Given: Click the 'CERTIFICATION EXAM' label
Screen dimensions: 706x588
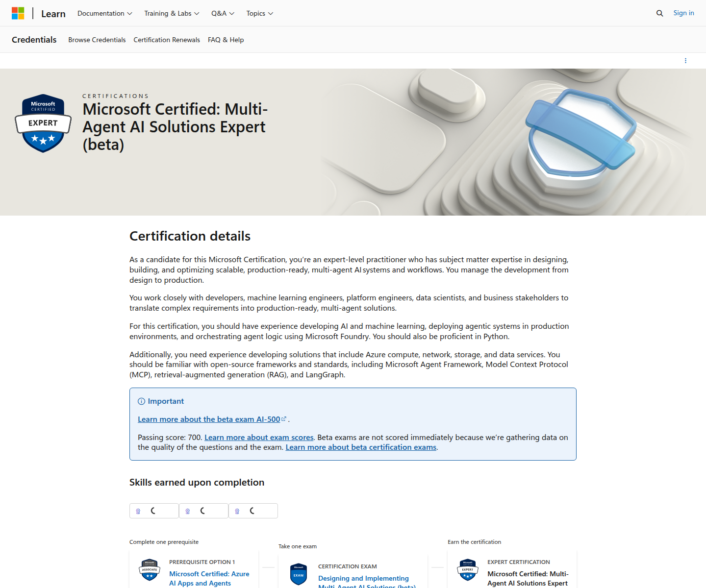Looking at the screenshot, I should tap(348, 566).
